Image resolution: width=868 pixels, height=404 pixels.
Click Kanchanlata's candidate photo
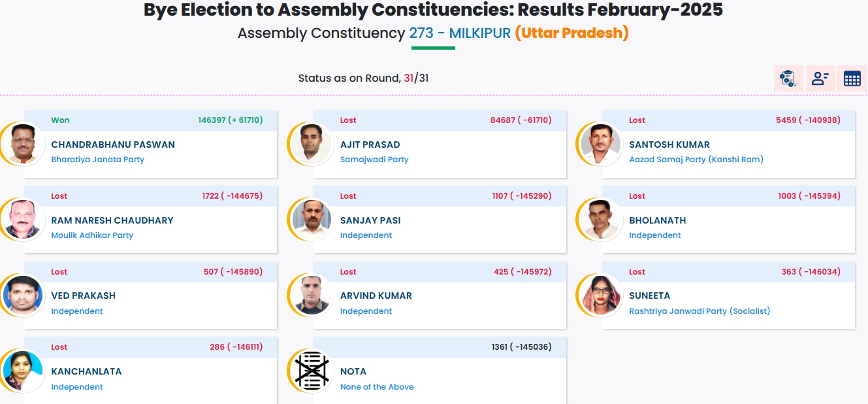22,371
